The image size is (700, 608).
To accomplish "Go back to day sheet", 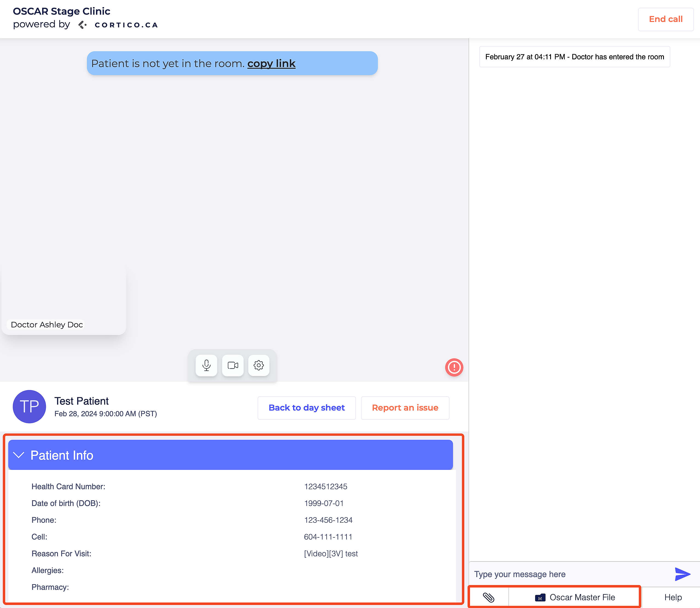I will pos(307,408).
